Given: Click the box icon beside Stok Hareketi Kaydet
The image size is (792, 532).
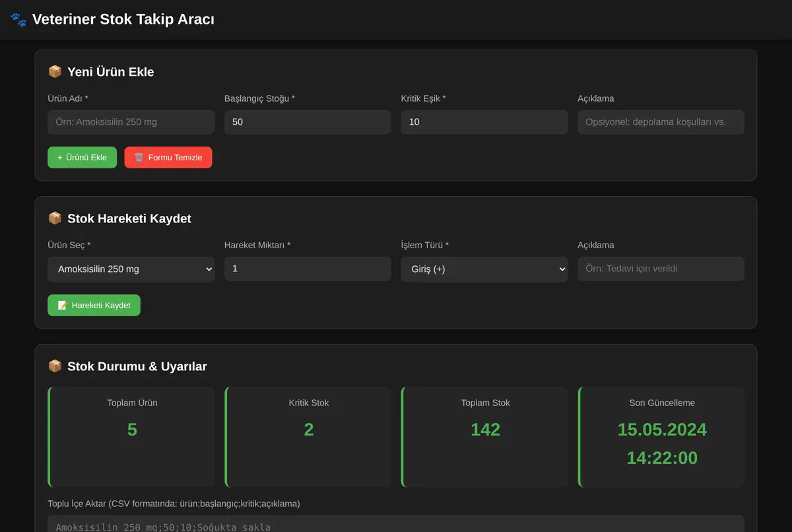Looking at the screenshot, I should 55,218.
